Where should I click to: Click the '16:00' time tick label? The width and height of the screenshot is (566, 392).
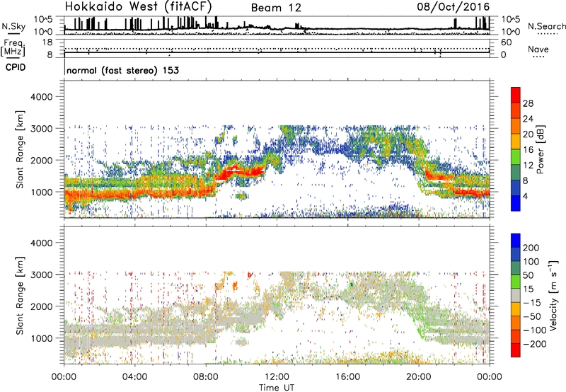(x=347, y=377)
